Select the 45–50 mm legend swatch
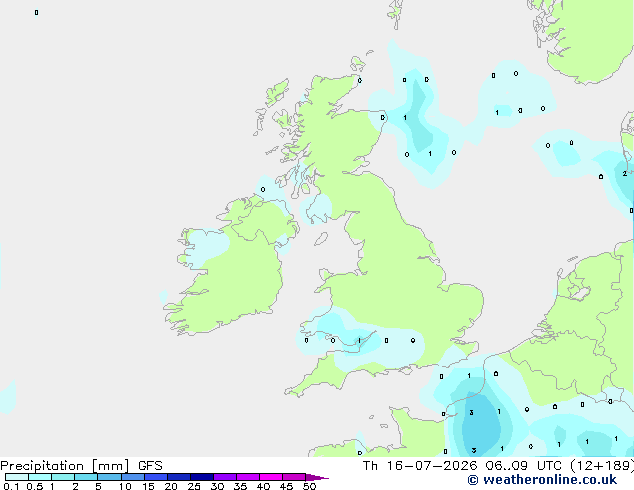Image resolution: width=634 pixels, height=490 pixels. [x=294, y=477]
